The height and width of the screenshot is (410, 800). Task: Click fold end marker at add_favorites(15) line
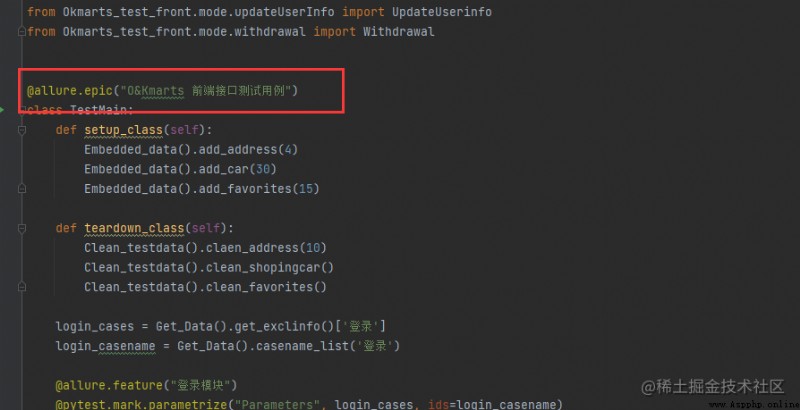(x=22, y=189)
